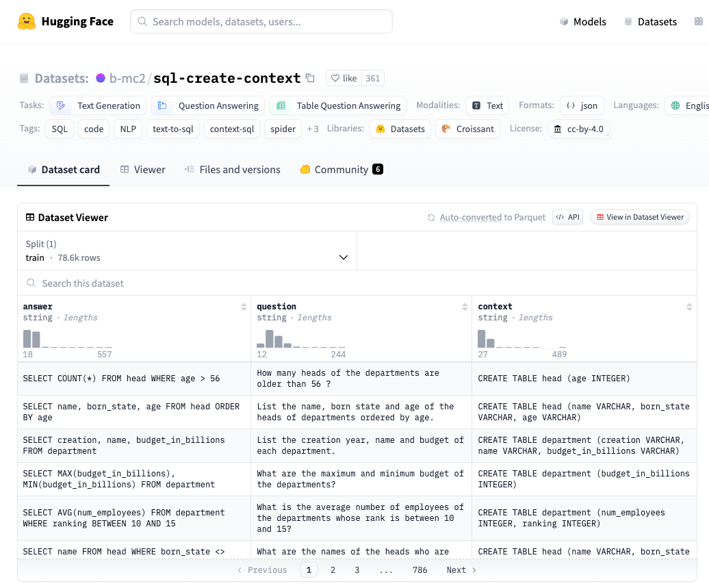Select 'SELECT COUNT(*) FROM head' answer cell
The image size is (709, 588).
pos(134,379)
